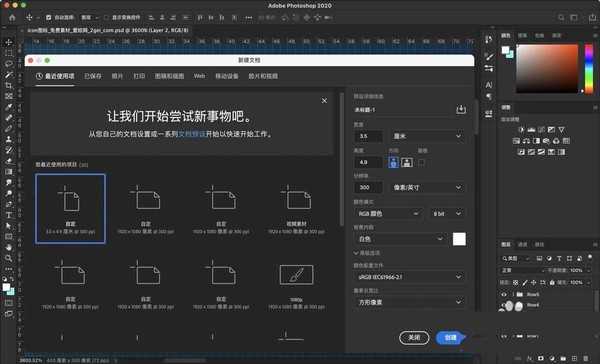Open the search icon at top right
The image size is (600, 364).
(561, 18)
